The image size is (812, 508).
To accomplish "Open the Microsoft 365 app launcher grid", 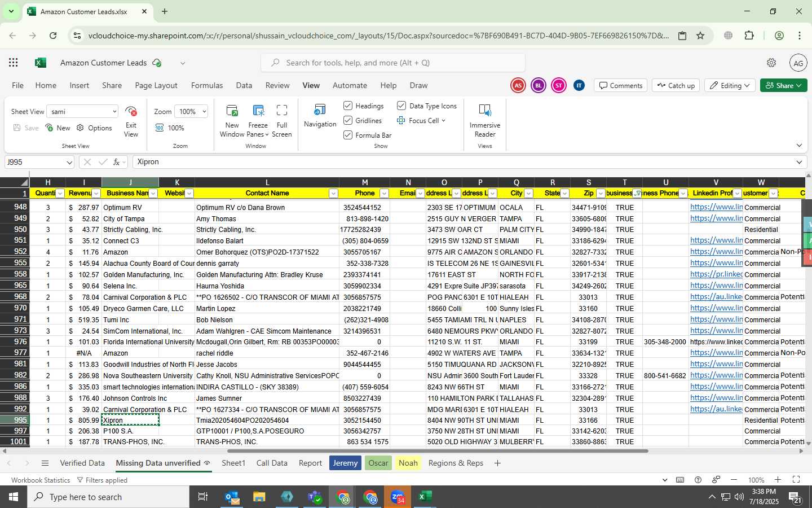I will point(14,63).
